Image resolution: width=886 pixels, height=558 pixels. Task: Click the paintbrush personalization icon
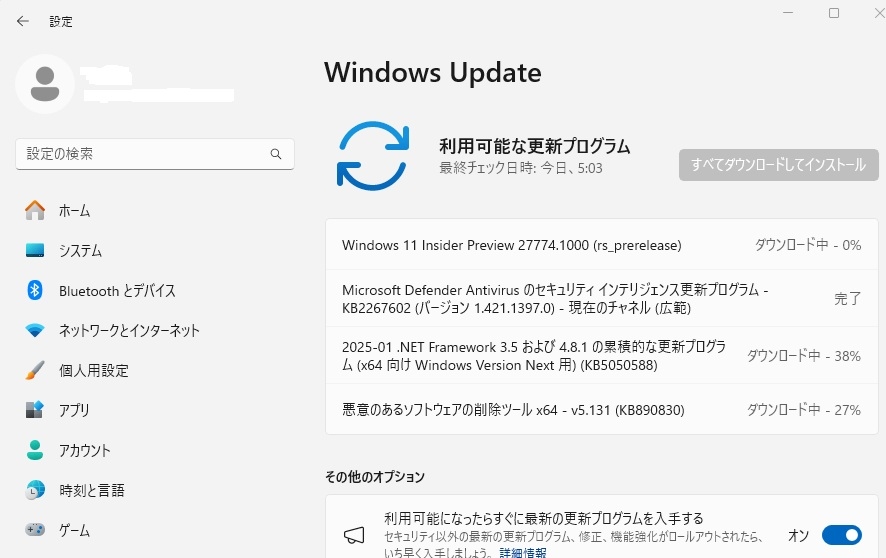tap(35, 370)
